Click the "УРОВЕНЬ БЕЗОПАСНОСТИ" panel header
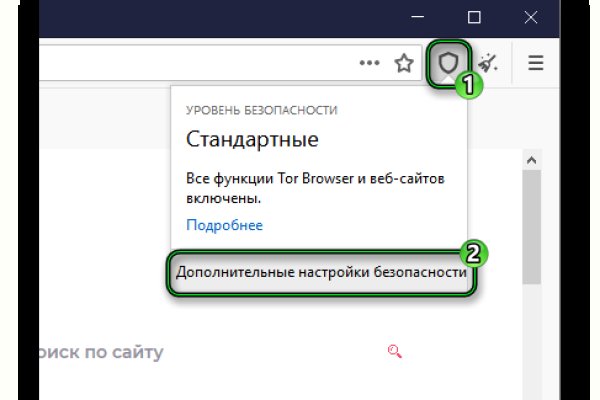Image resolution: width=600 pixels, height=400 pixels. [261, 110]
